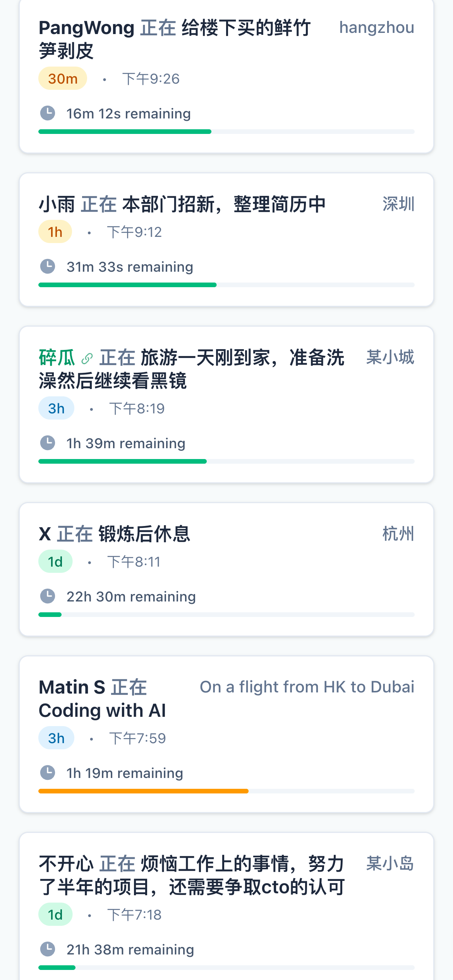Click the 3h badge on Matin S's card
The height and width of the screenshot is (980, 453).
coord(56,738)
